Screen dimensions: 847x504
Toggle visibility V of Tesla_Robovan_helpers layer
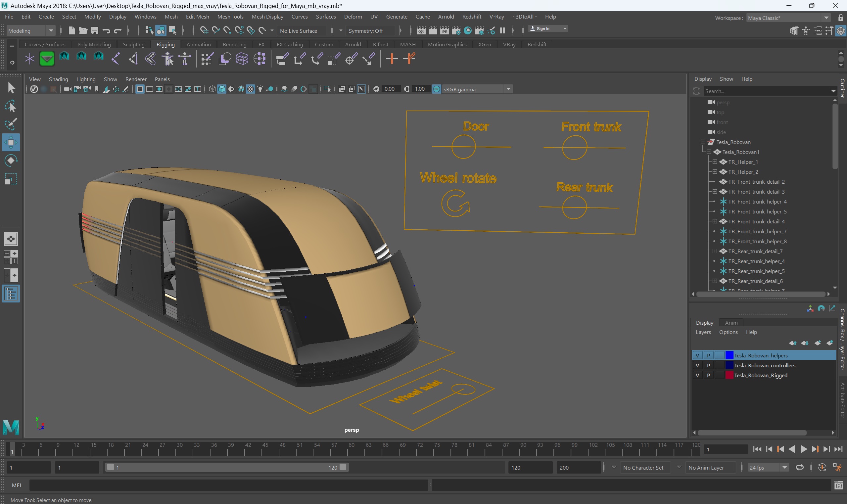pyautogui.click(x=697, y=356)
